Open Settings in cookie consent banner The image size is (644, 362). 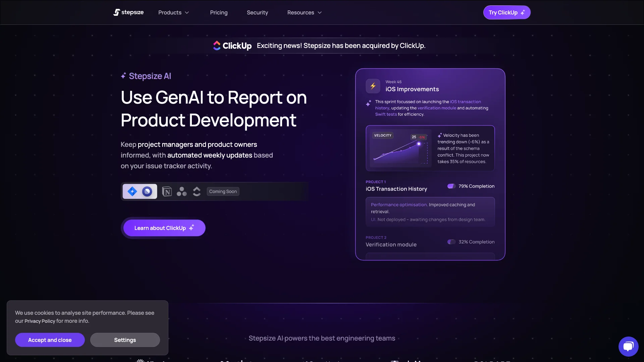click(x=125, y=340)
